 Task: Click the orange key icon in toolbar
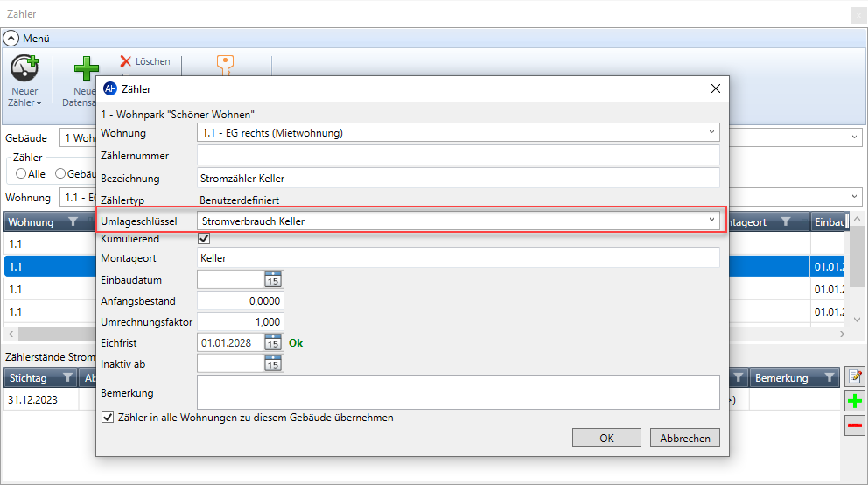pyautogui.click(x=226, y=63)
